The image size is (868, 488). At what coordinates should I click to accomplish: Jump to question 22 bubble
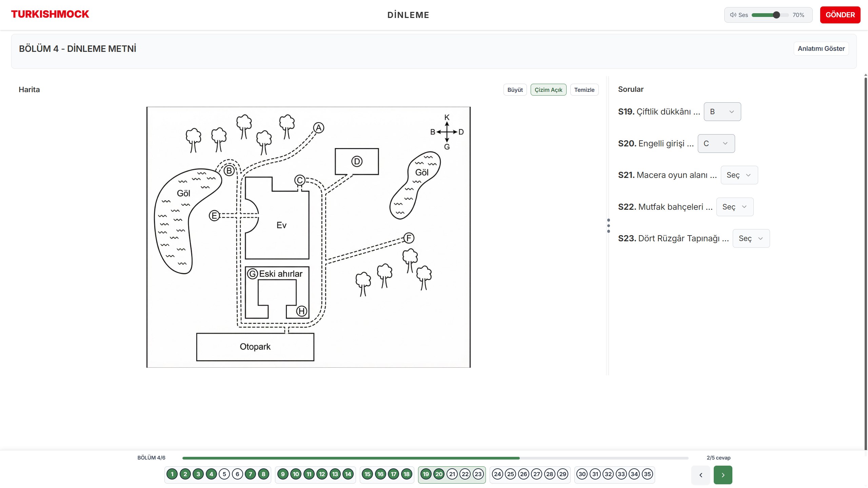click(x=465, y=474)
